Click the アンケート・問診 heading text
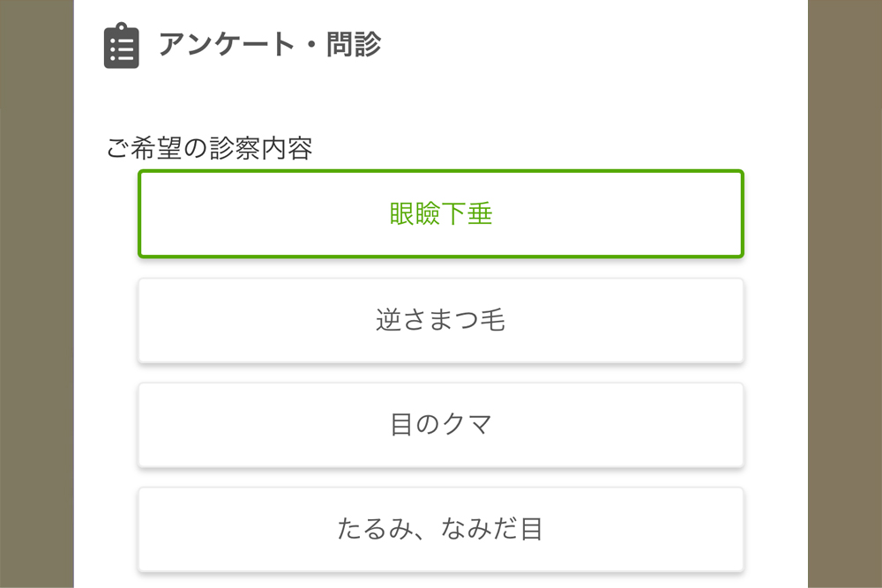 coord(270,44)
